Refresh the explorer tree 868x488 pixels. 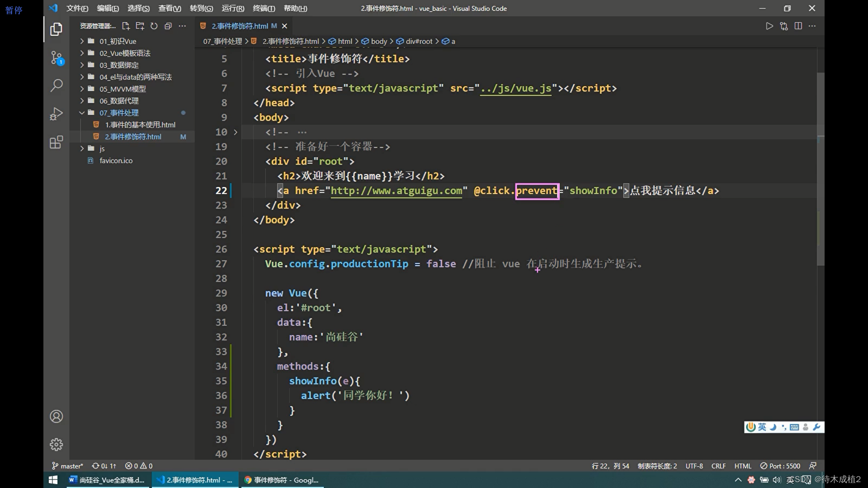[x=154, y=26]
